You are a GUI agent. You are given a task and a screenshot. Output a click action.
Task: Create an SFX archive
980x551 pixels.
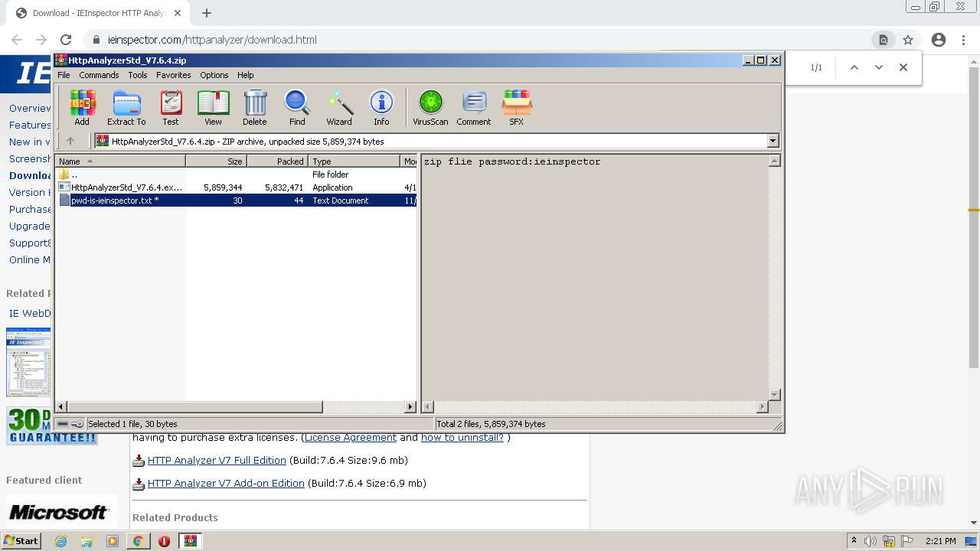point(517,107)
